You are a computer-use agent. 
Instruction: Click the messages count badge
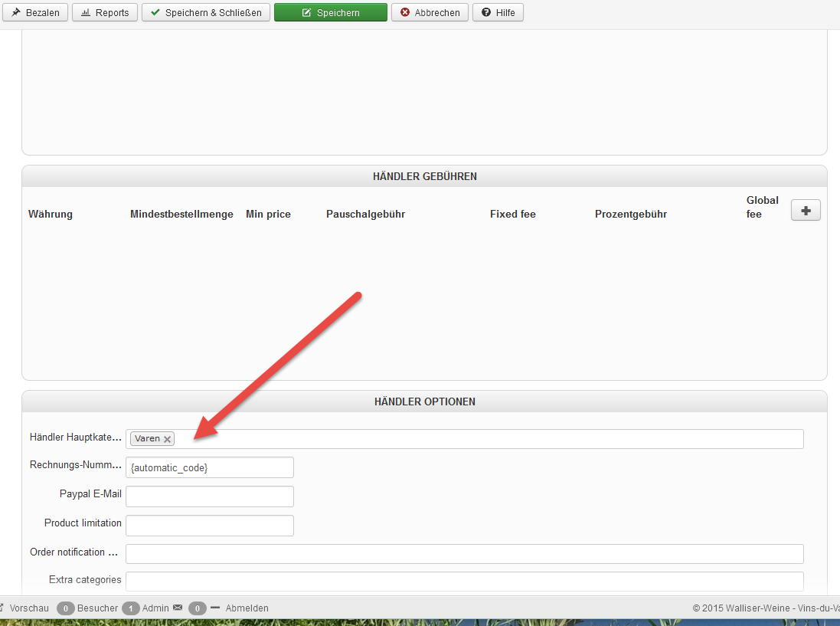click(x=197, y=608)
